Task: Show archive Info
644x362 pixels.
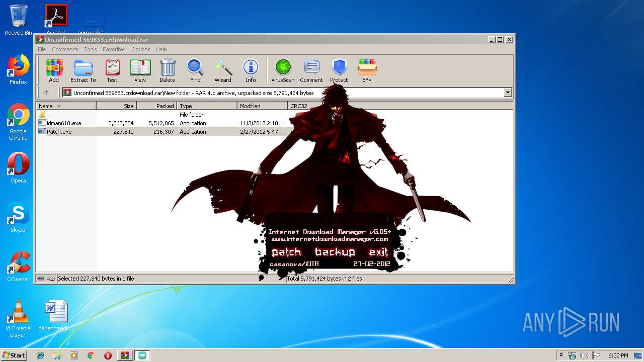Action: 251,70
